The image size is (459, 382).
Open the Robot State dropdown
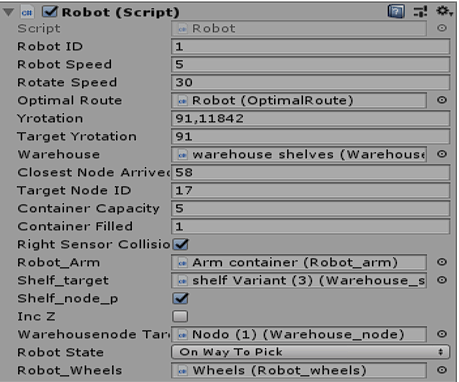[x=310, y=352]
